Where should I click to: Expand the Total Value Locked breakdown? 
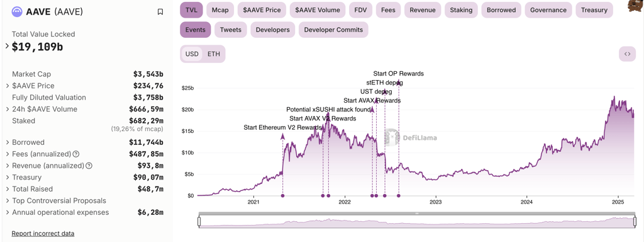(7, 46)
